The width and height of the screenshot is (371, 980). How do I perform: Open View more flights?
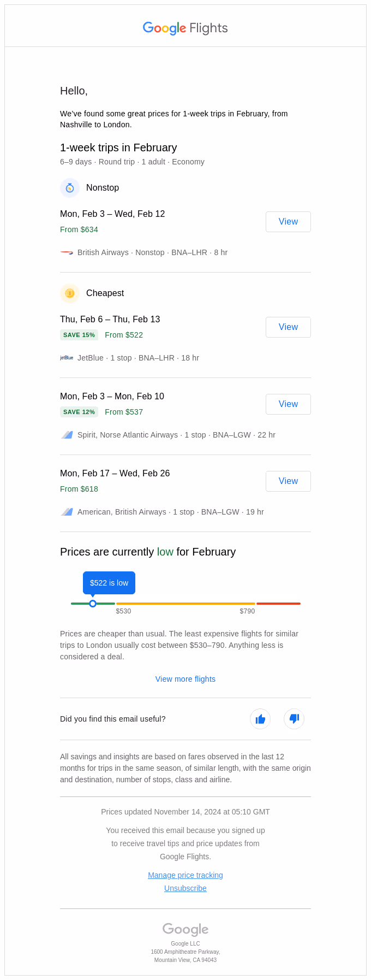coord(185,679)
